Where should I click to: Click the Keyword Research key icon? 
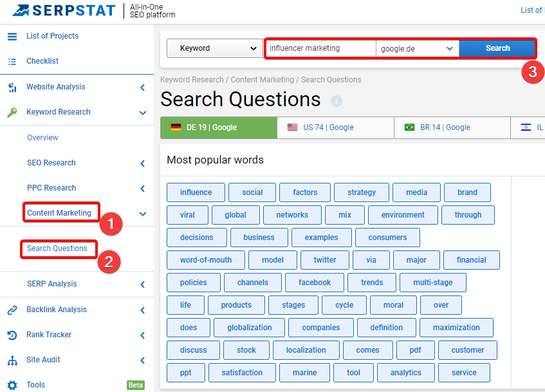[12, 113]
